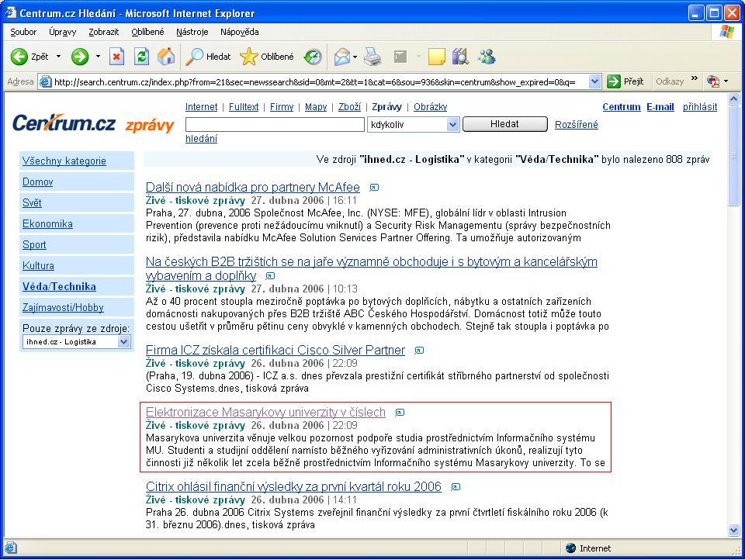745x560 pixels.
Task: Click the Centrum.cz logo
Action: [64, 123]
